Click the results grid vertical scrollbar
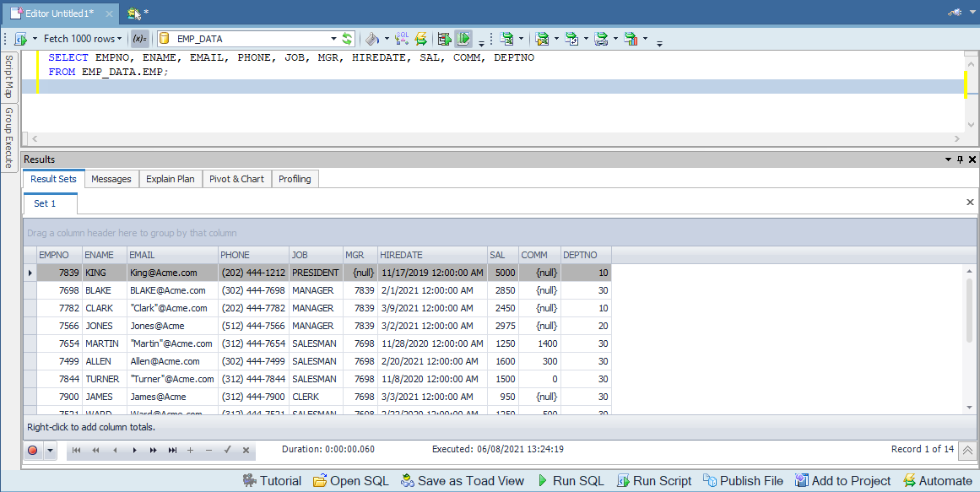This screenshot has height=492, width=980. (x=970, y=339)
